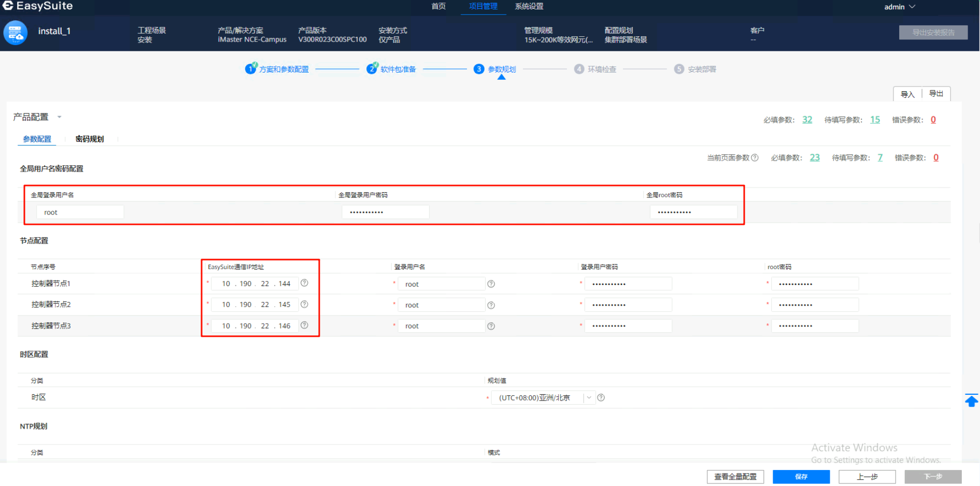Click the view full configuration button
This screenshot has height=486, width=980.
pyautogui.click(x=735, y=477)
